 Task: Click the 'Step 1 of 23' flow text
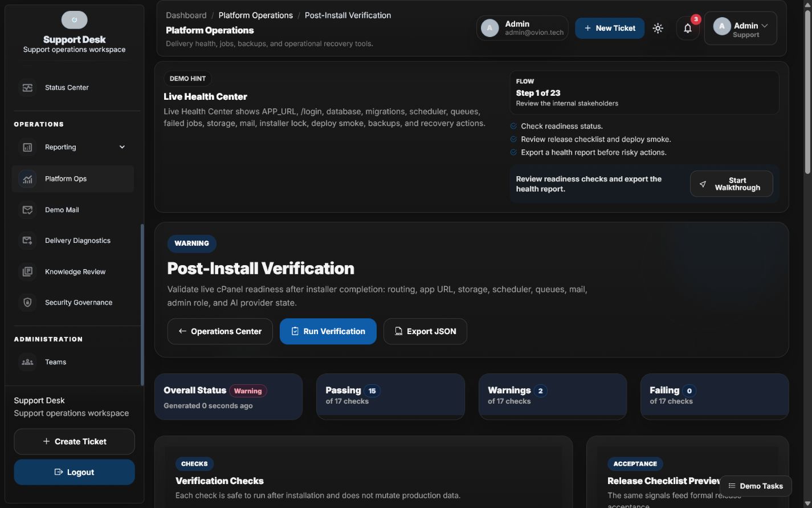click(x=538, y=93)
